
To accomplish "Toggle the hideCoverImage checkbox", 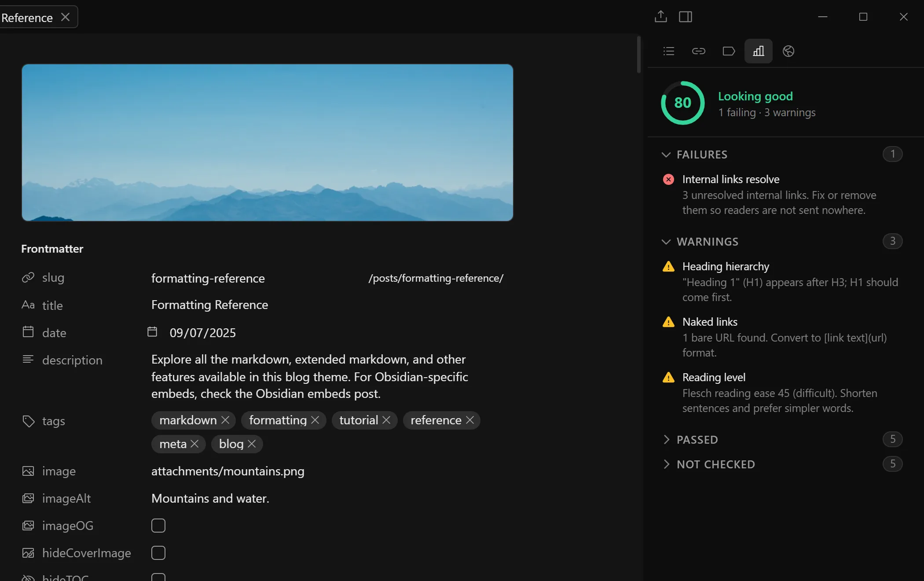I will (x=158, y=553).
